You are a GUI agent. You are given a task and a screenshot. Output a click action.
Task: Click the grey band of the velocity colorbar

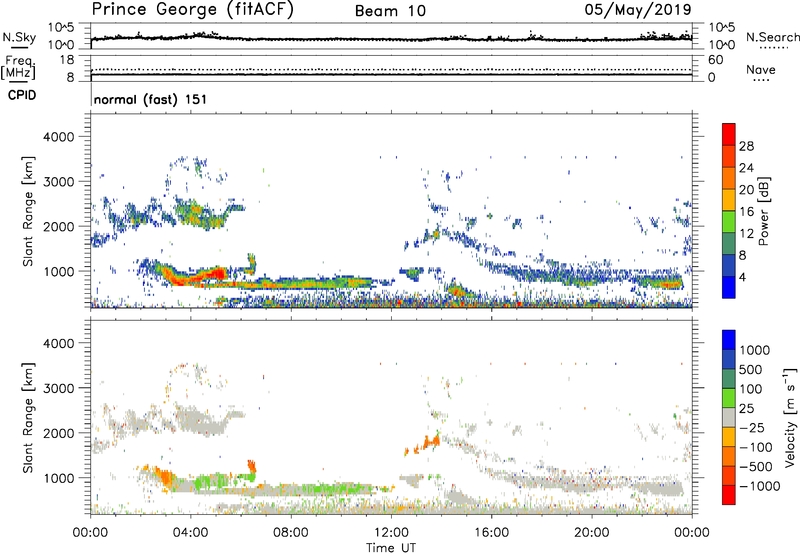pos(729,417)
